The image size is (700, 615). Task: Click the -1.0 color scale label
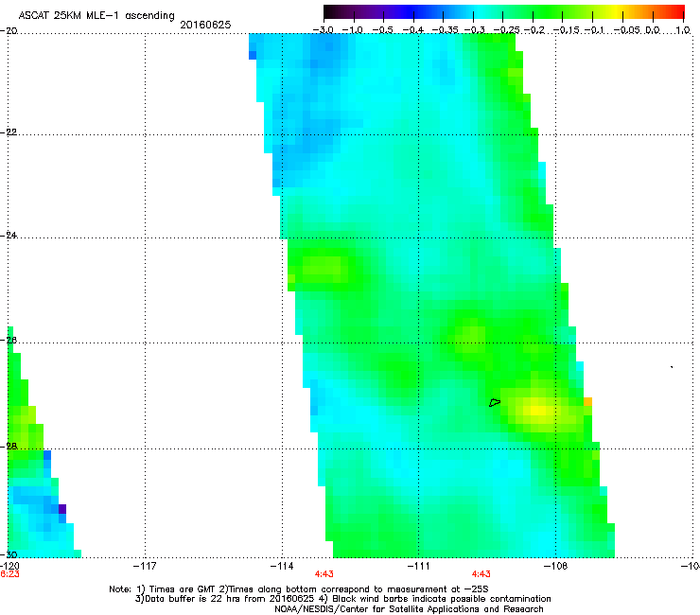point(353,30)
